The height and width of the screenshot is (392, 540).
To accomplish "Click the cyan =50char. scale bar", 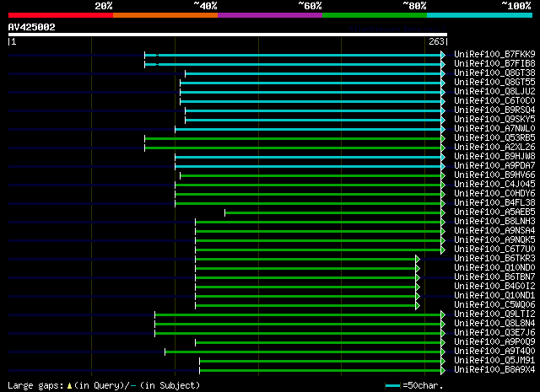I will pyautogui.click(x=392, y=386).
